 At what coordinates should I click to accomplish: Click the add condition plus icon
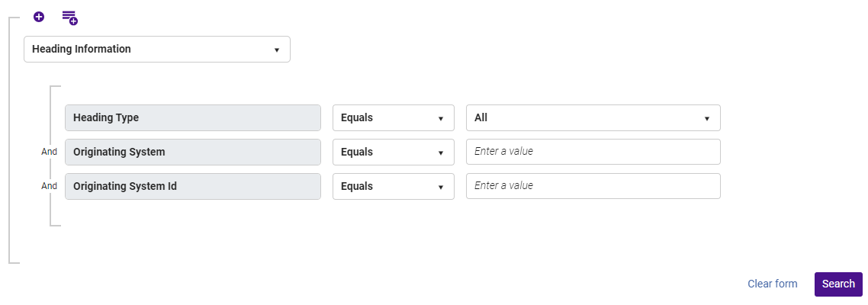click(x=39, y=16)
